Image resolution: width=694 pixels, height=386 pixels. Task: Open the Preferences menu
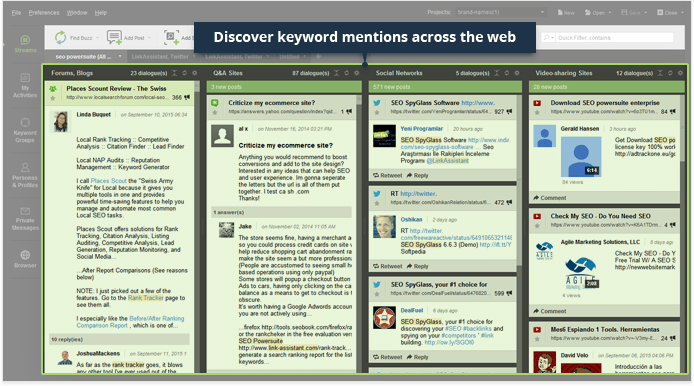(44, 12)
